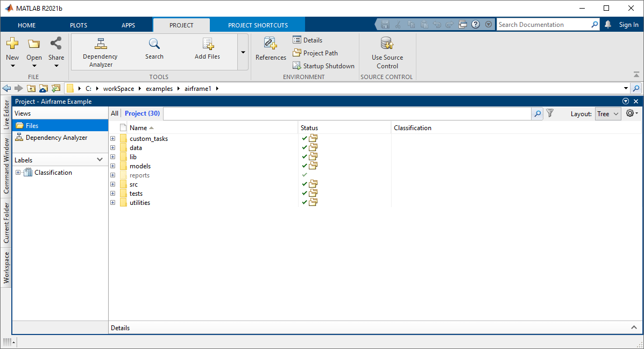Open the References icon

(x=270, y=43)
